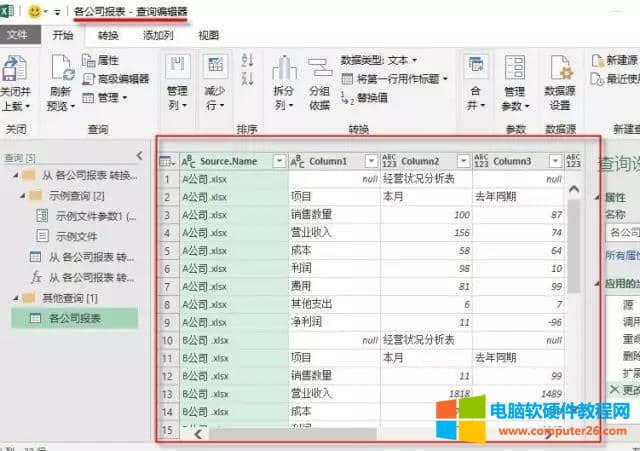
Task: Click the Manage Parameters (管理参数) icon
Action: (x=515, y=68)
